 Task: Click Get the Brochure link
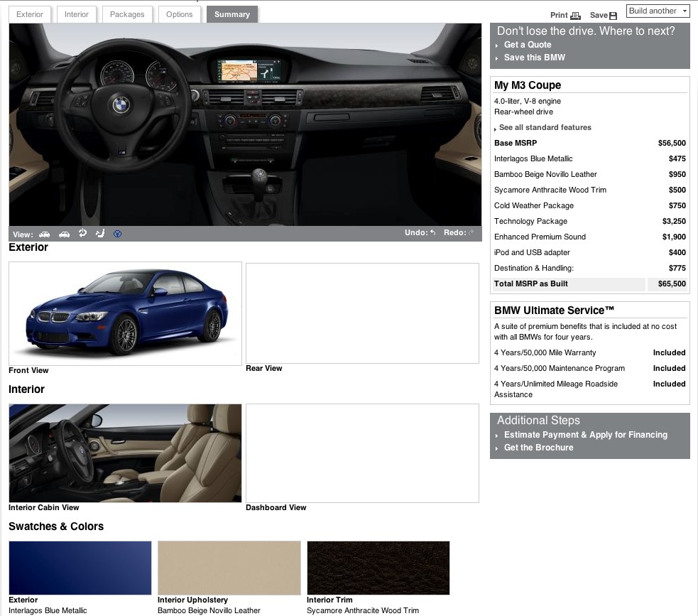[x=538, y=448]
